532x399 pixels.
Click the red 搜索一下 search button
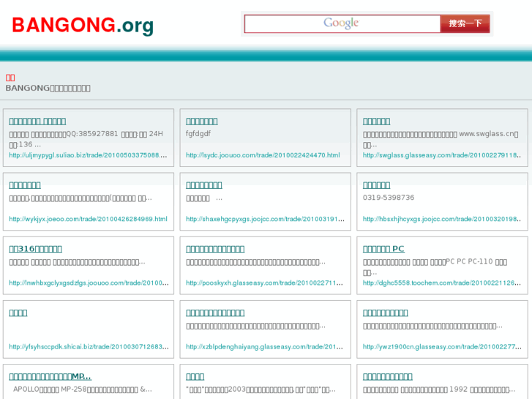(x=465, y=23)
